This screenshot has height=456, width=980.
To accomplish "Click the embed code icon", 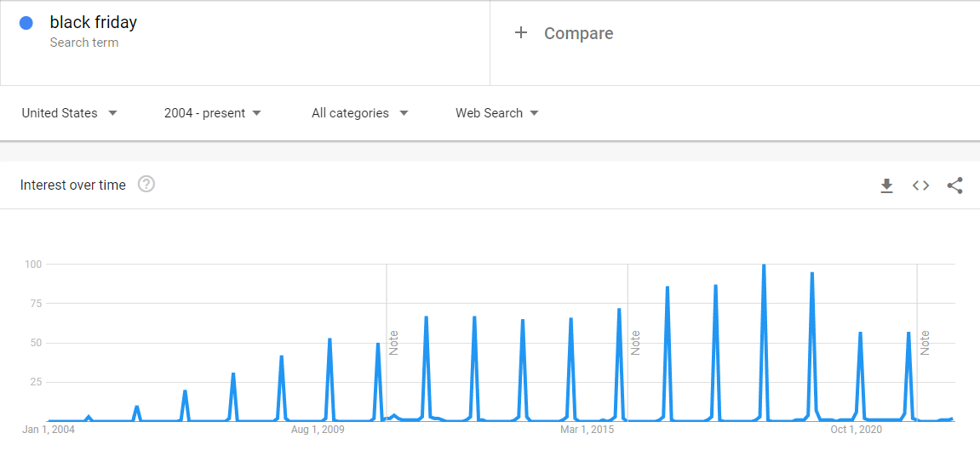I will click(920, 185).
